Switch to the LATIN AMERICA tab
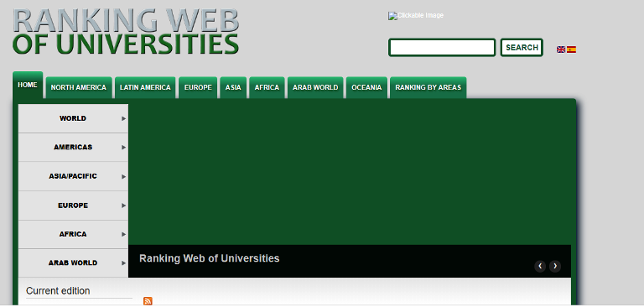Viewport: 644px width, 307px height. pyautogui.click(x=145, y=87)
